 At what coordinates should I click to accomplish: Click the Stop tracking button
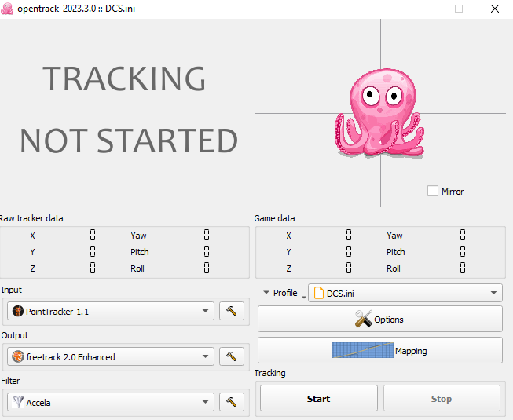click(x=442, y=398)
